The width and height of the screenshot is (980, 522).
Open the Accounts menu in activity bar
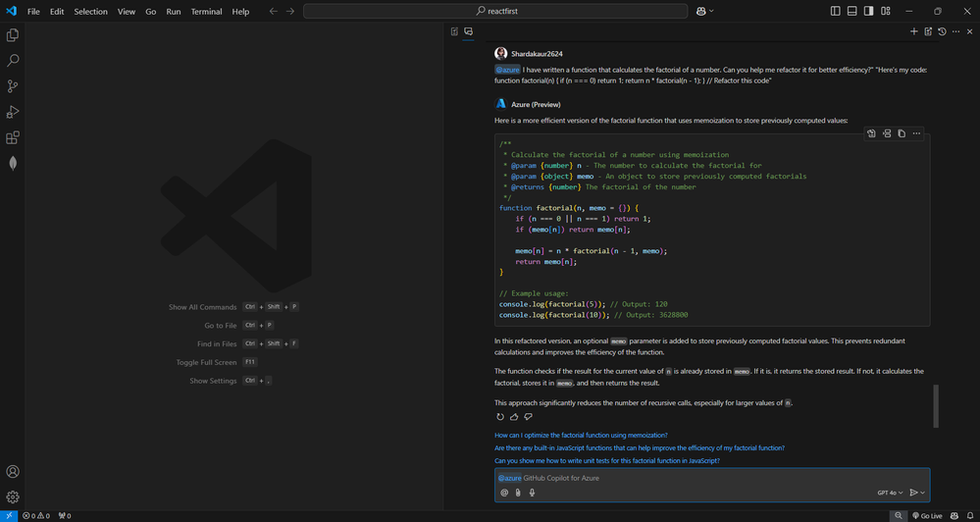click(x=13, y=471)
